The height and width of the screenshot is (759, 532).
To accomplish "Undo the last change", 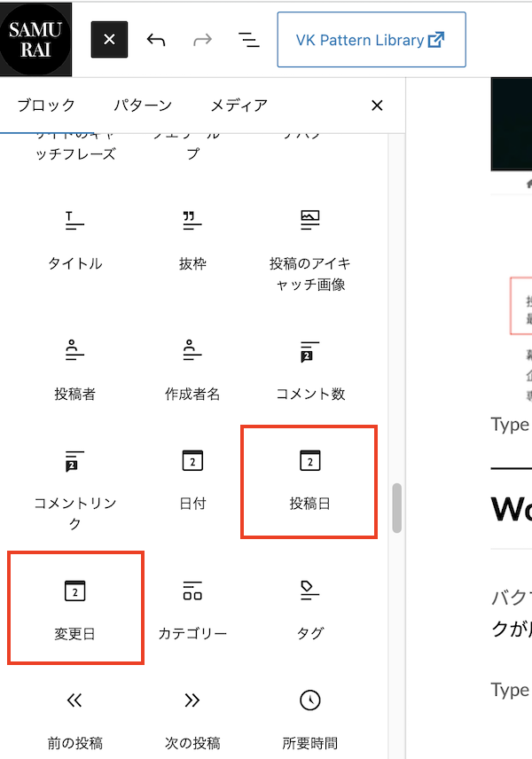I will (156, 39).
